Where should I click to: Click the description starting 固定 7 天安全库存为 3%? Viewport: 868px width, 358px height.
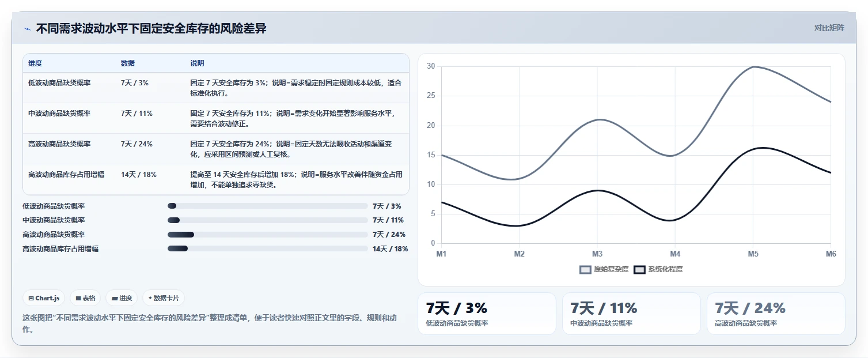pos(296,88)
